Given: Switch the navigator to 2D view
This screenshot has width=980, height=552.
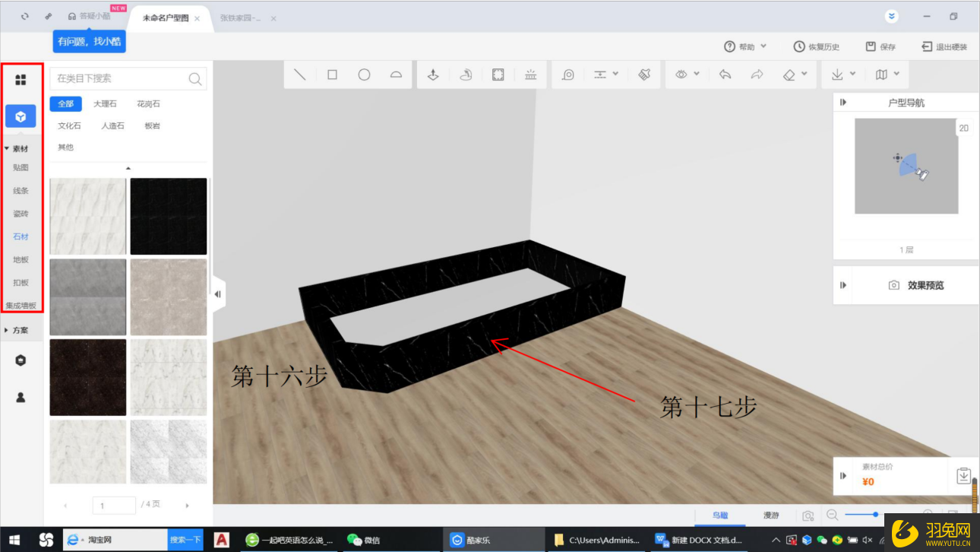Looking at the screenshot, I should tap(963, 128).
